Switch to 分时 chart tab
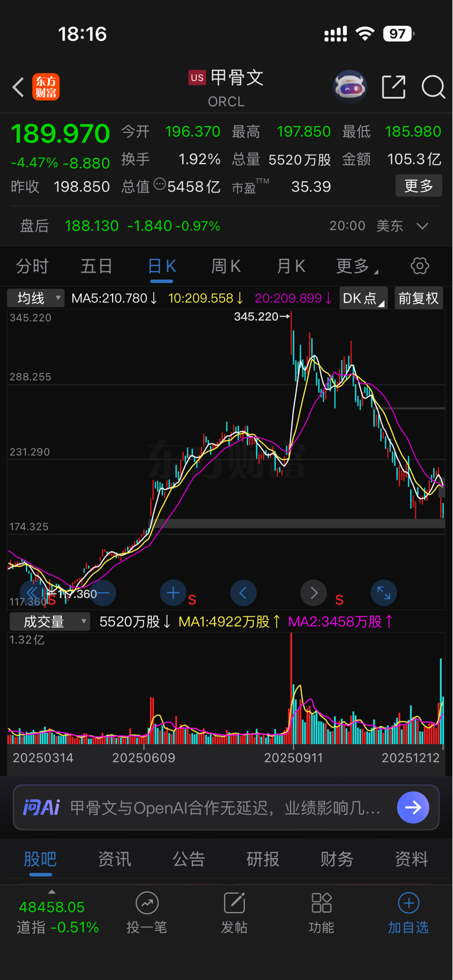453x980 pixels. point(32,266)
